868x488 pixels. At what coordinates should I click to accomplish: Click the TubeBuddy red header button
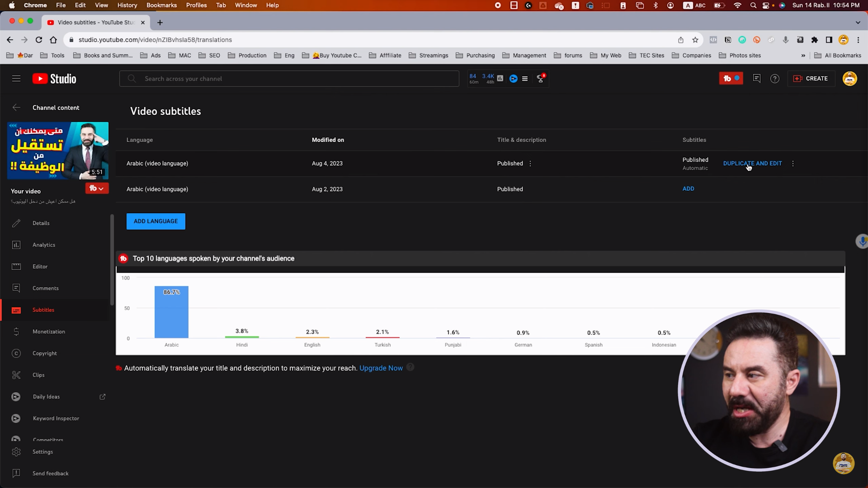(731, 79)
